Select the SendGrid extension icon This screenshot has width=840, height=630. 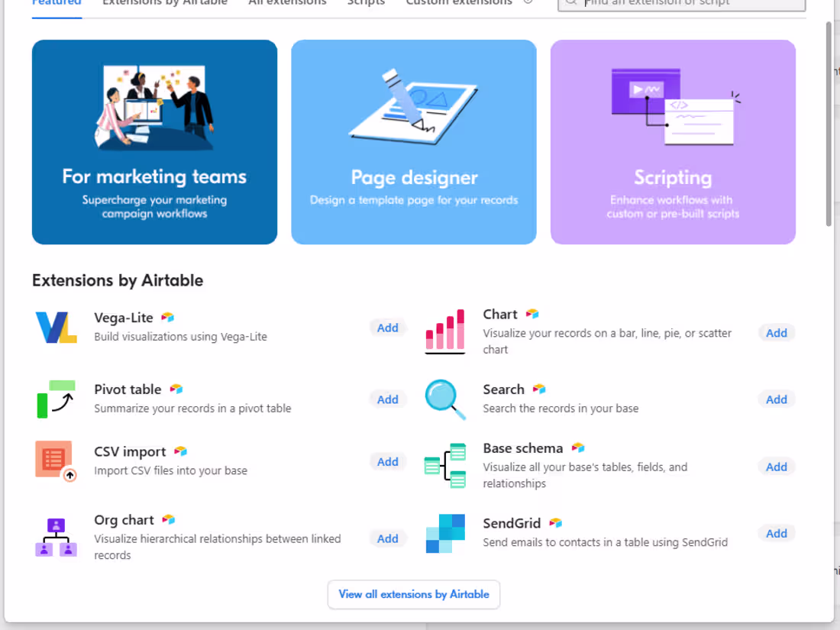[444, 532]
